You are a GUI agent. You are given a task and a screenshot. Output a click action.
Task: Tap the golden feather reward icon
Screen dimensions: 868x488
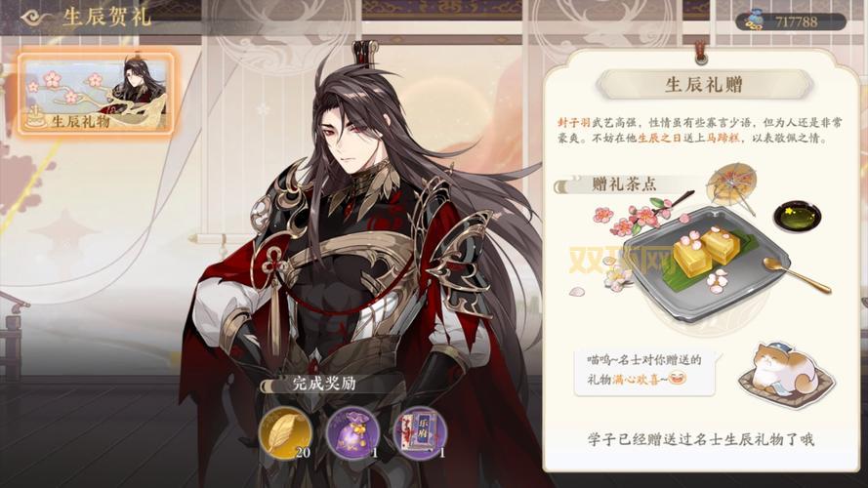click(284, 432)
